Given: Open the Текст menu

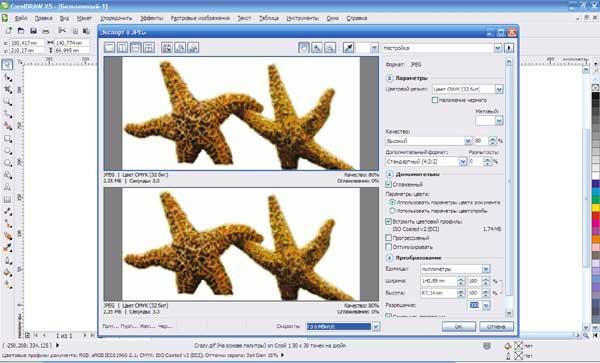Looking at the screenshot, I should click(244, 18).
